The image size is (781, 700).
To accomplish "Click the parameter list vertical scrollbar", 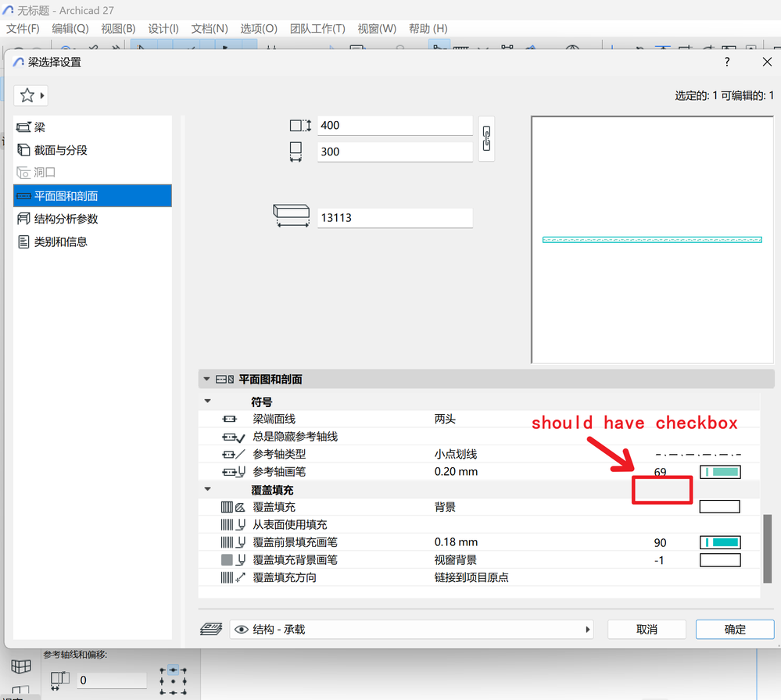I will [768, 548].
